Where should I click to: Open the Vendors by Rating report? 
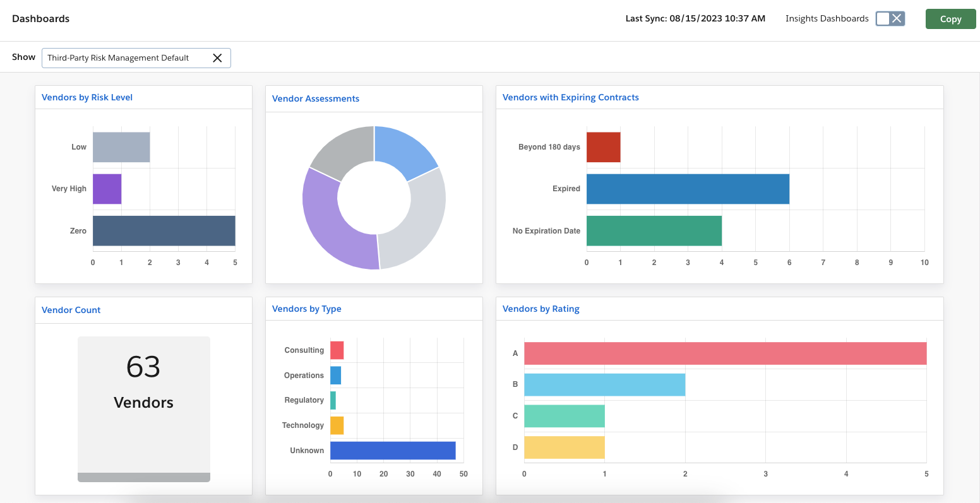pos(541,309)
